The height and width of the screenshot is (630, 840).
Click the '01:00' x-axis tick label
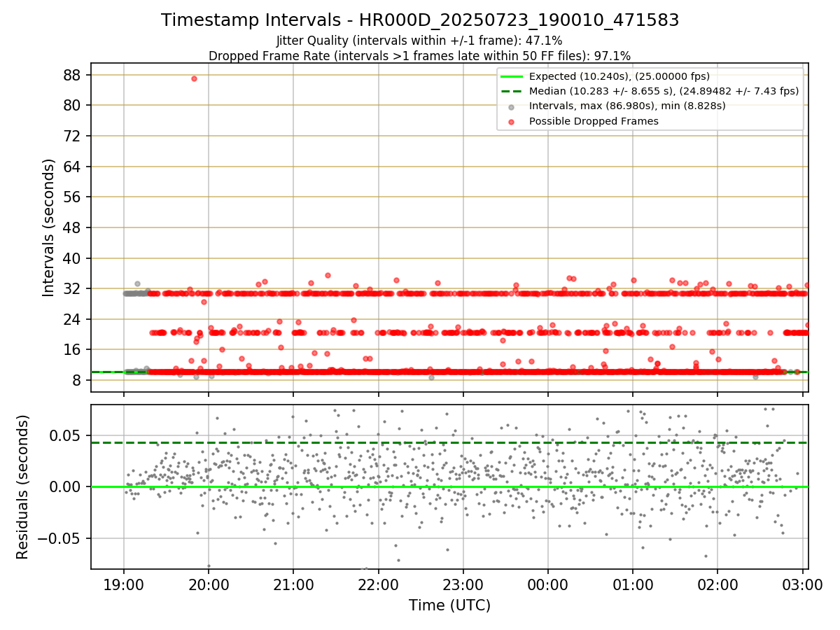(x=633, y=584)
